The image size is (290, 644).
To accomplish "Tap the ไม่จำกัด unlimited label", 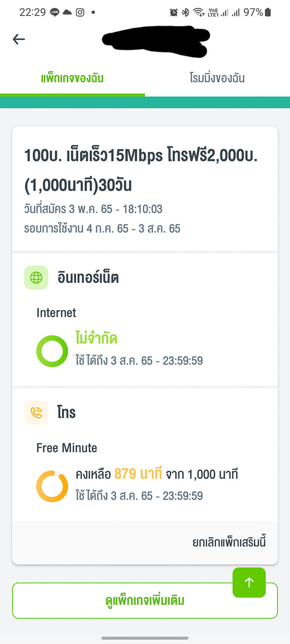I will (97, 338).
